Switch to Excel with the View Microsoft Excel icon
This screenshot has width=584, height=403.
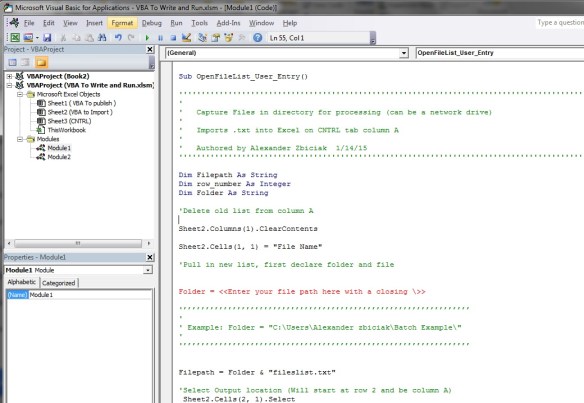pyautogui.click(x=15, y=38)
